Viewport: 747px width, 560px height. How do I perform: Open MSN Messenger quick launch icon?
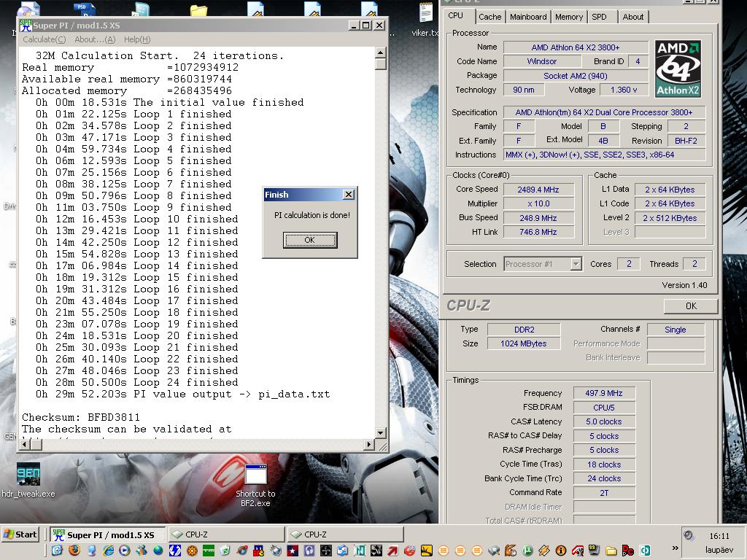(141, 551)
